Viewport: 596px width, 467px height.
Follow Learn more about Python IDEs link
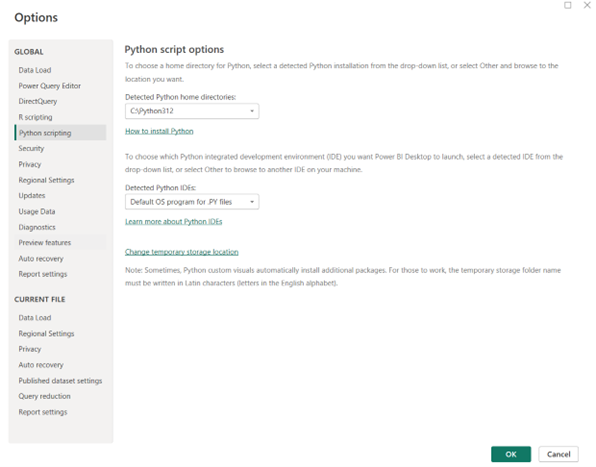[173, 222]
